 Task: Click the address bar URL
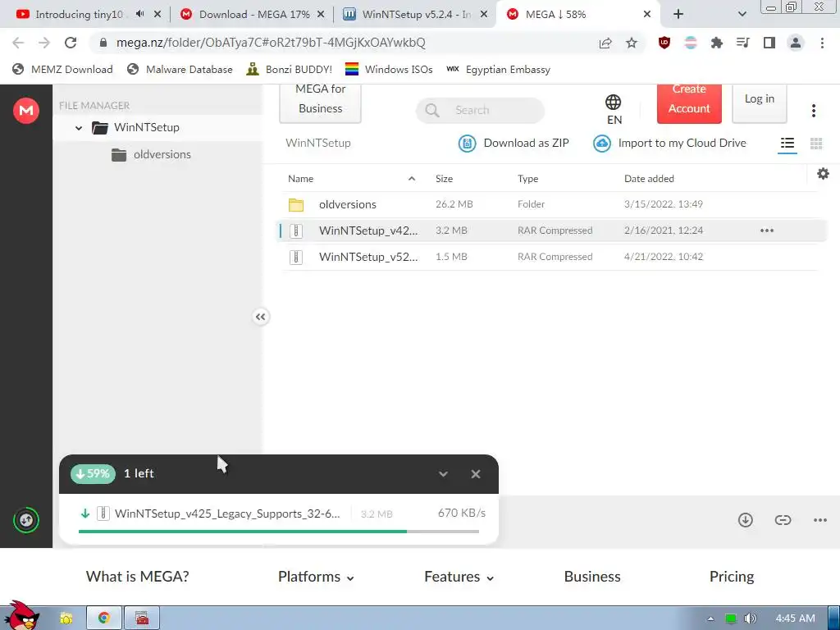coord(271,43)
